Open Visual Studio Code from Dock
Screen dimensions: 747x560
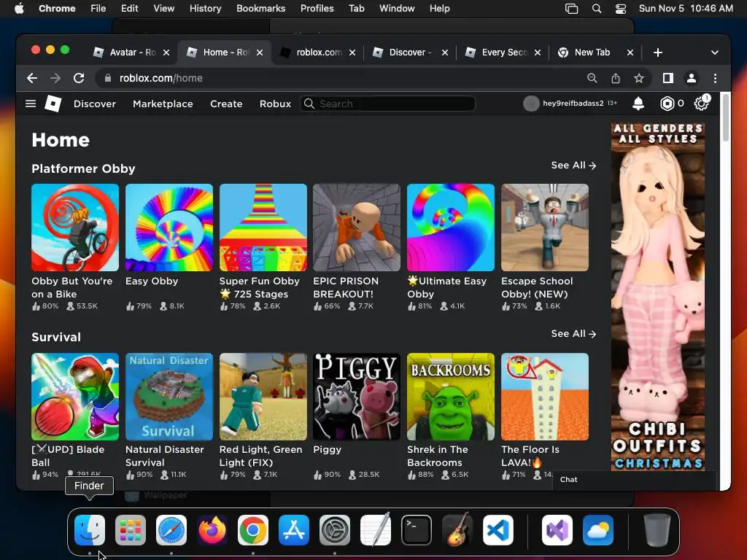pyautogui.click(x=498, y=529)
